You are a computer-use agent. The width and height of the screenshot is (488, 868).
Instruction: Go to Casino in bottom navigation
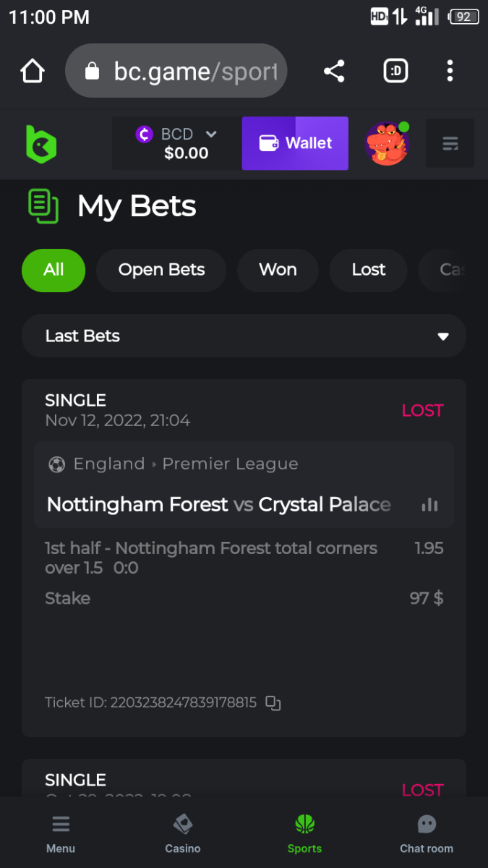(x=183, y=833)
